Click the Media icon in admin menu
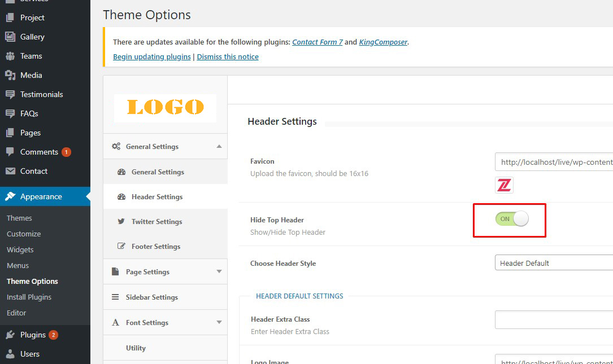 pyautogui.click(x=10, y=75)
